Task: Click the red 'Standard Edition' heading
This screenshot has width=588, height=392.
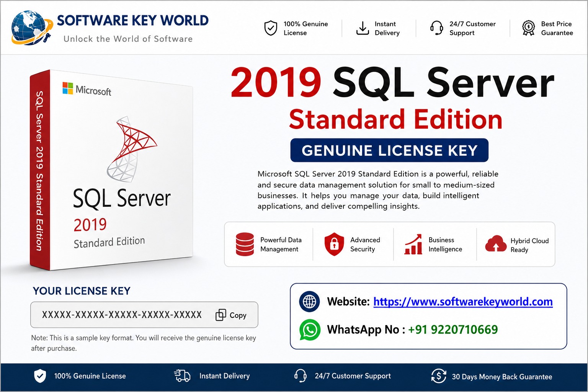Action: 395,119
